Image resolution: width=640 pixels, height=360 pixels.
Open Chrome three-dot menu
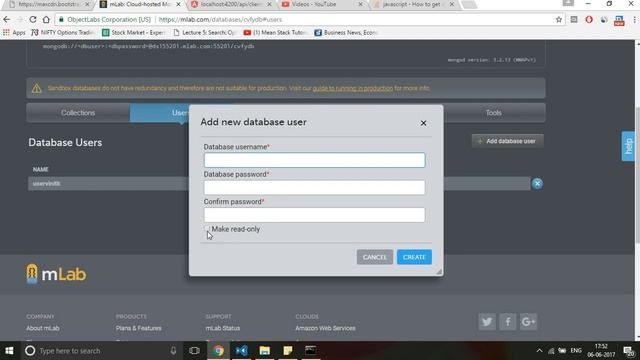634,19
